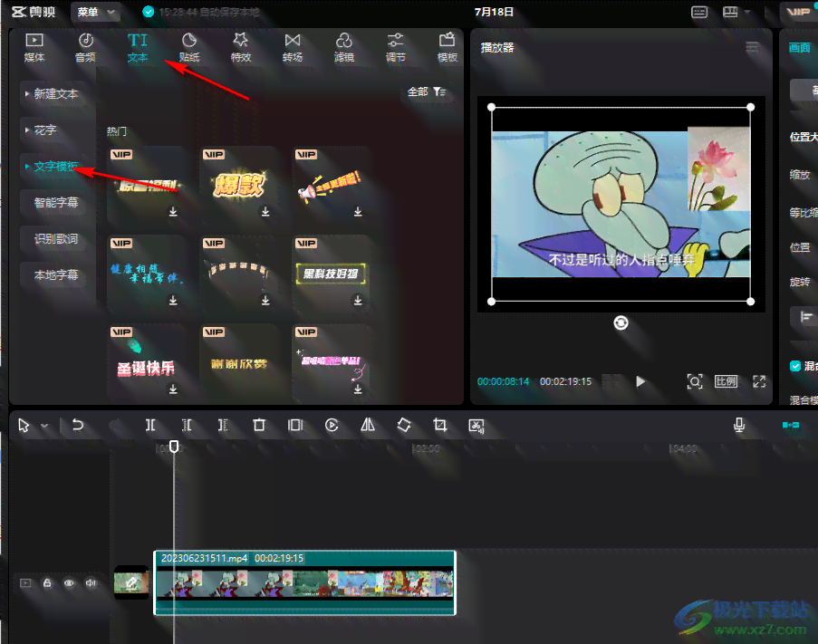This screenshot has width=818, height=644.
Task: Toggle the 混合 blend checkbox
Action: (x=795, y=366)
